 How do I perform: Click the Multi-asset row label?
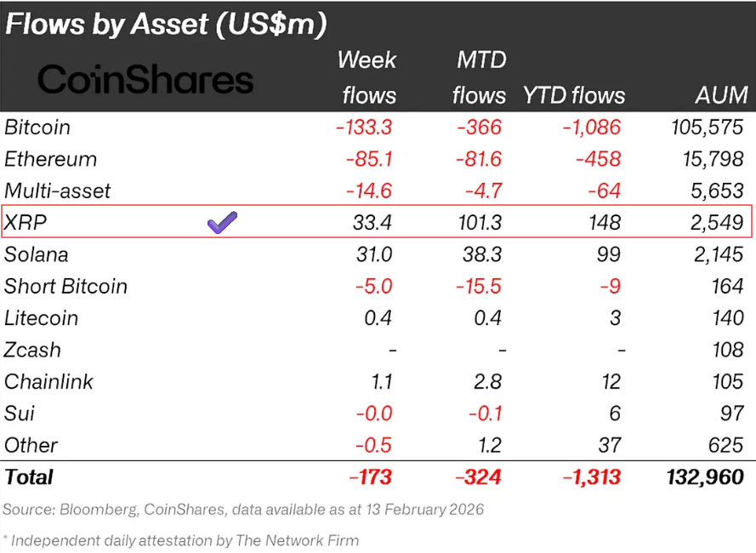point(57,191)
